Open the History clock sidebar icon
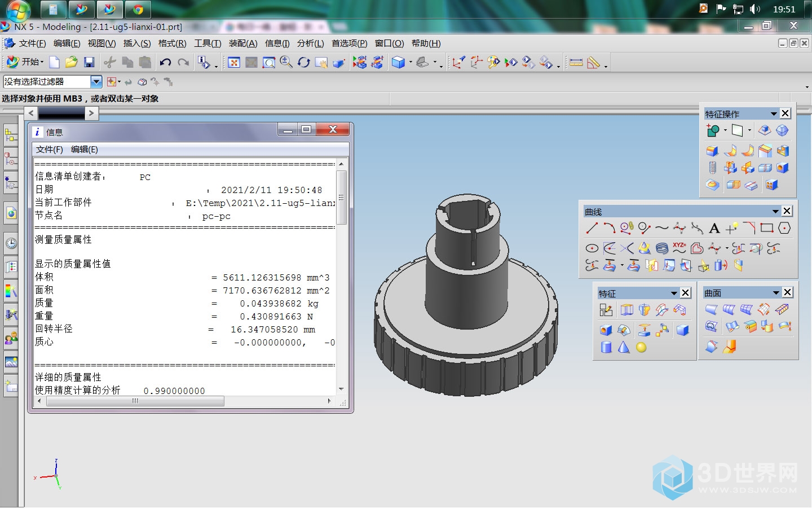This screenshot has height=508, width=812. pyautogui.click(x=11, y=243)
